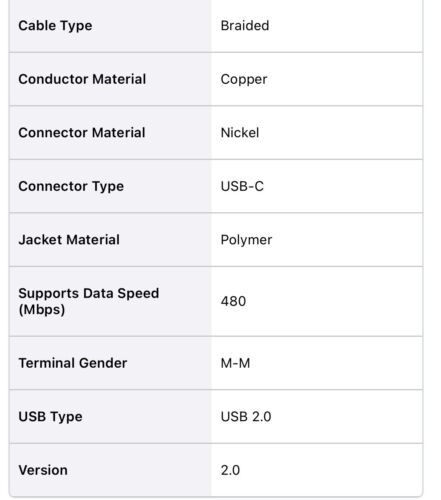Click the Nickel value
Screen dimensions: 441x500
click(240, 133)
